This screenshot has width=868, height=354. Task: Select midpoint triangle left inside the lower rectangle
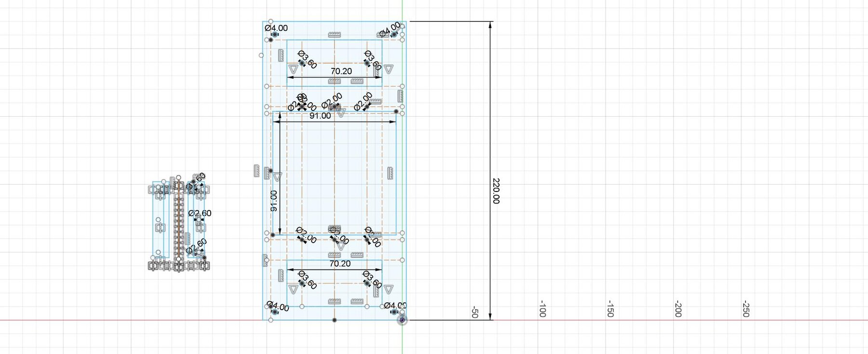point(292,289)
